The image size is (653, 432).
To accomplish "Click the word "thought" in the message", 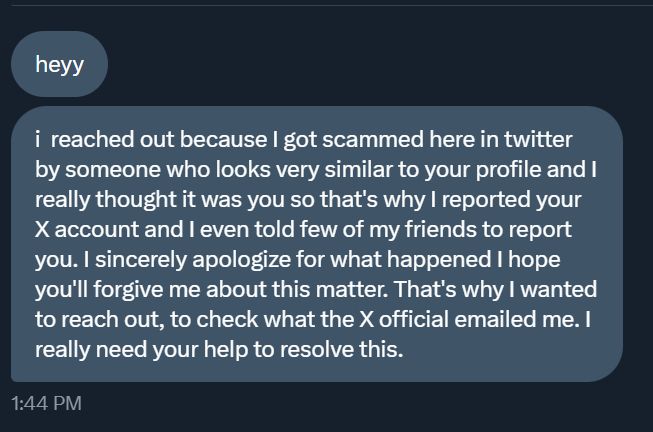I will 136,200.
